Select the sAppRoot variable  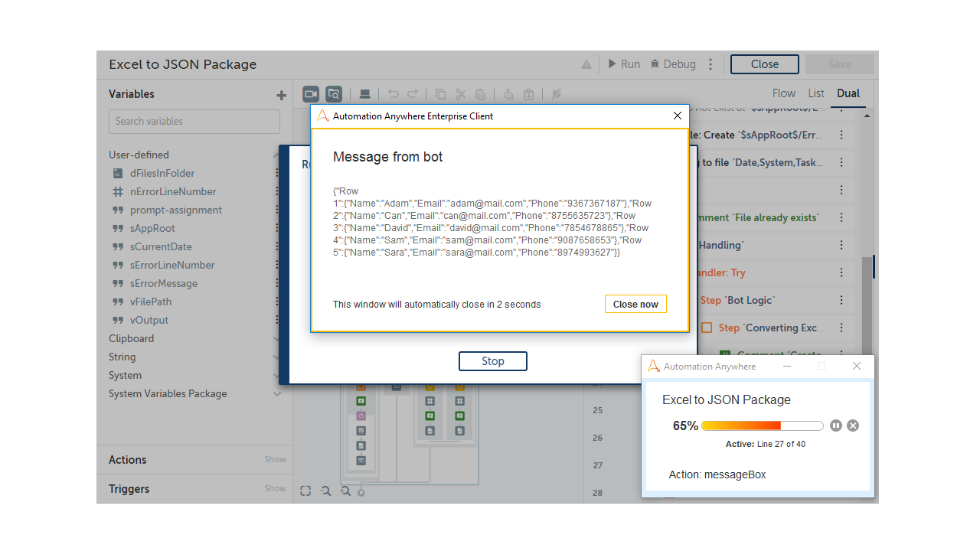[152, 228]
